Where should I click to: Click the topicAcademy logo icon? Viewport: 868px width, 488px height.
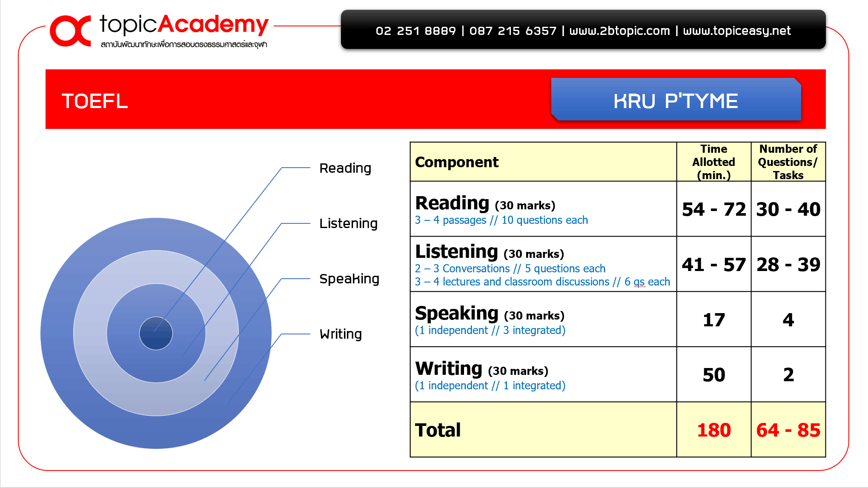71,31
